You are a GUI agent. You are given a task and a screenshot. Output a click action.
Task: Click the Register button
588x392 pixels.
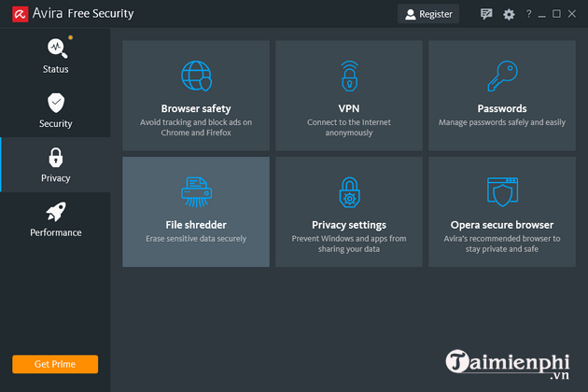click(428, 14)
